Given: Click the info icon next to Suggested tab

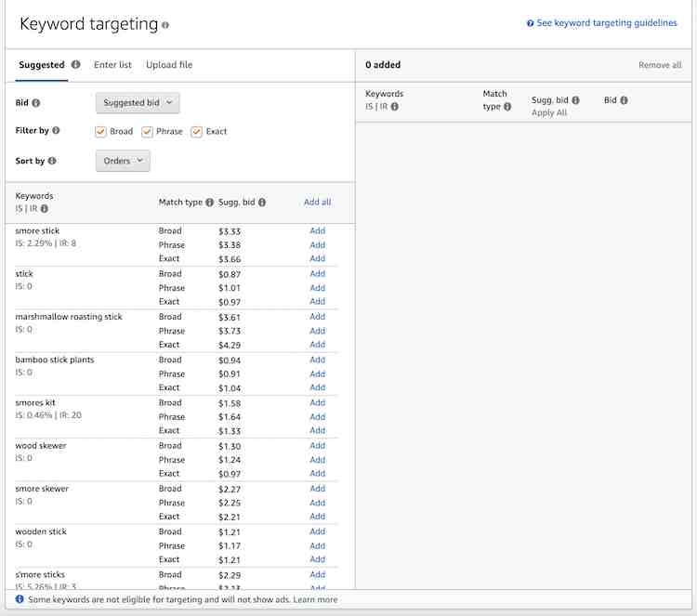Looking at the screenshot, I should point(76,64).
